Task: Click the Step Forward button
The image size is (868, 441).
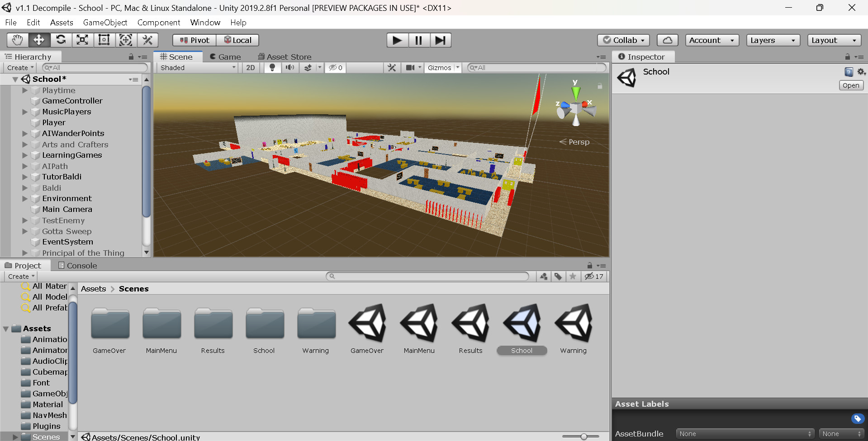Action: pyautogui.click(x=441, y=40)
